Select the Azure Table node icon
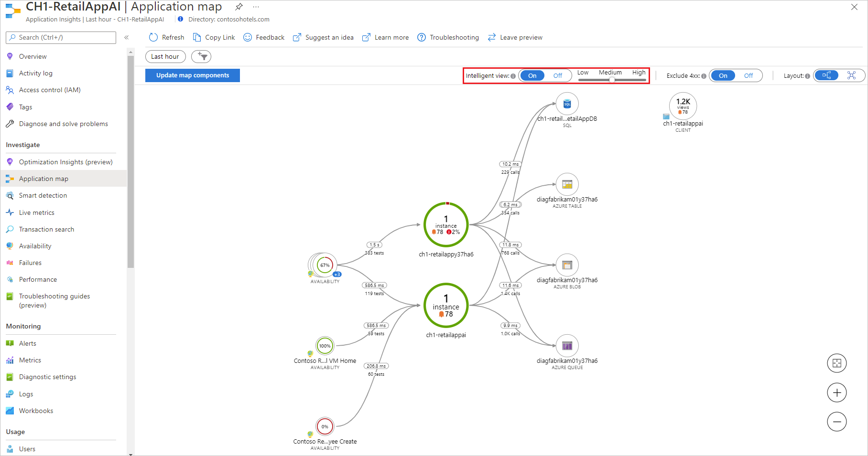The height and width of the screenshot is (456, 868). (x=567, y=184)
